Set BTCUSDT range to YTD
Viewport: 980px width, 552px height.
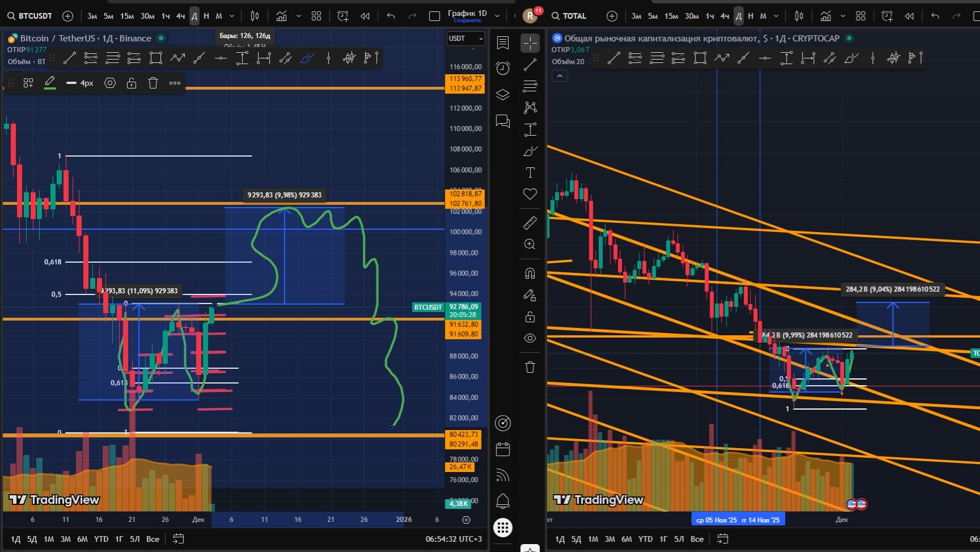(101, 539)
